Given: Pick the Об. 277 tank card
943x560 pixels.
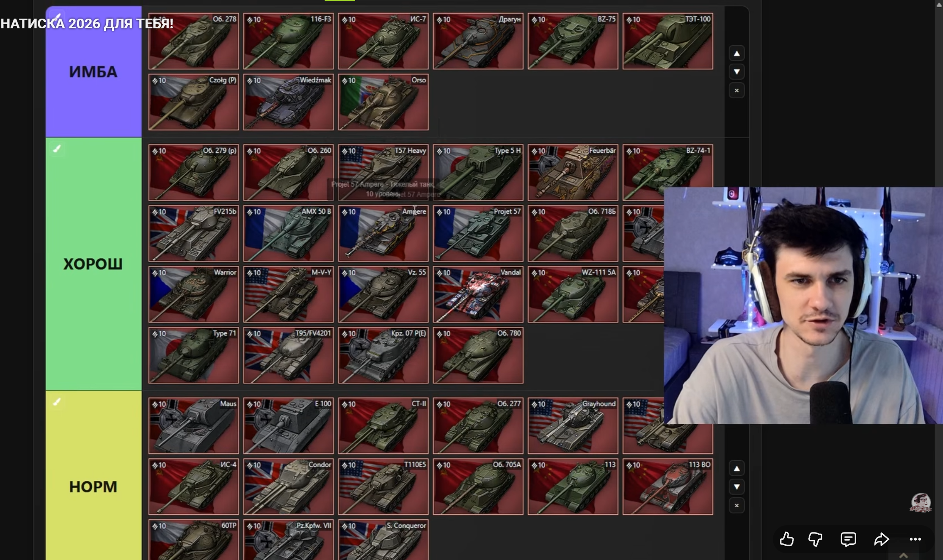Looking at the screenshot, I should [x=478, y=426].
